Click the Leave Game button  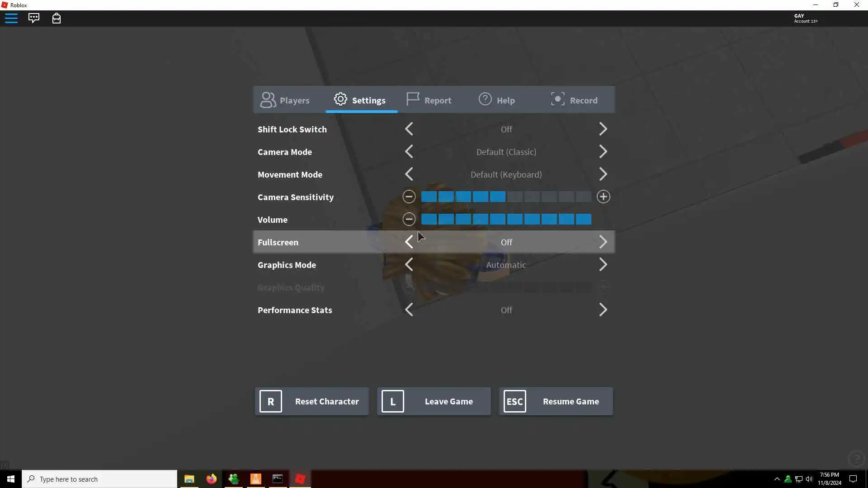tap(434, 401)
